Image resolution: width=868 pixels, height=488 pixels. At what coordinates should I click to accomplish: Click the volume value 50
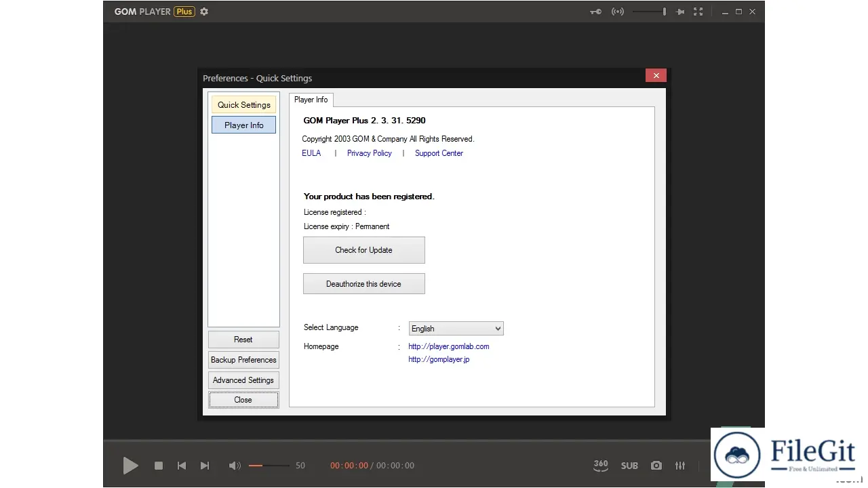300,466
